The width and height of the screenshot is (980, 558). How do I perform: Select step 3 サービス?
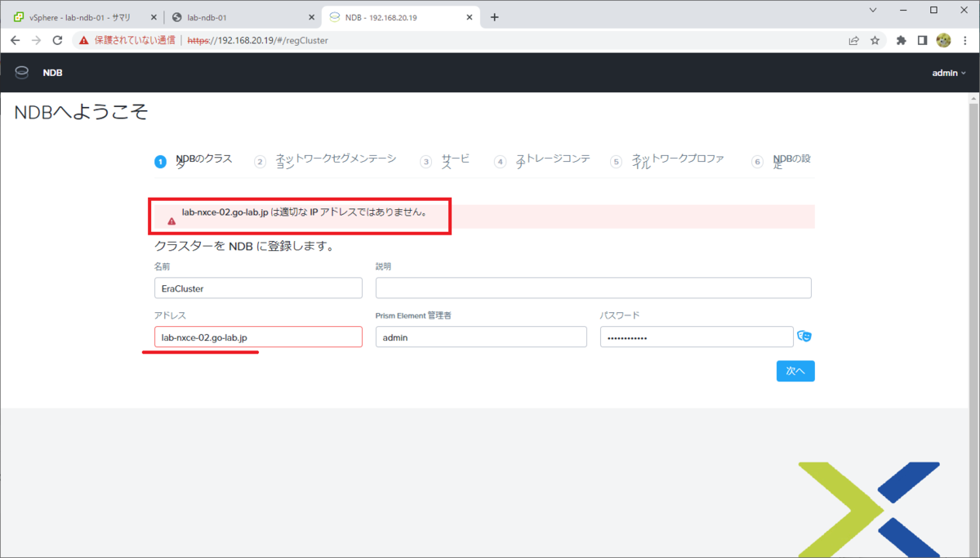coord(446,162)
